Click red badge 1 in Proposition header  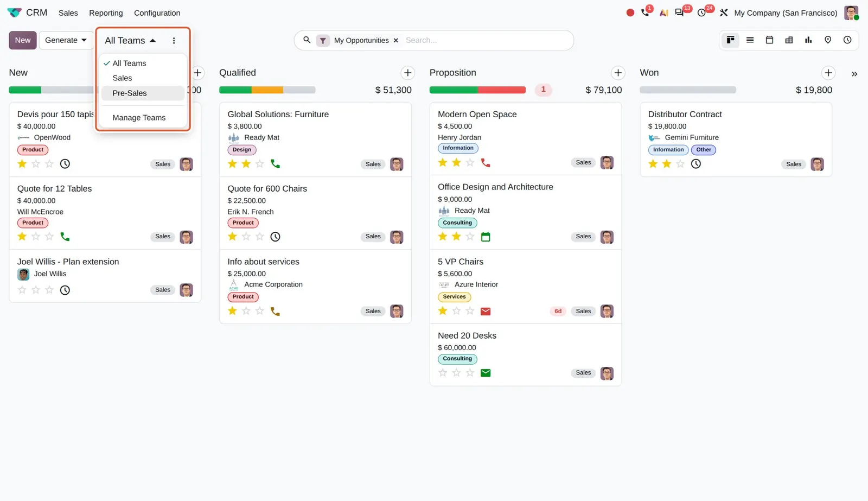(x=543, y=90)
